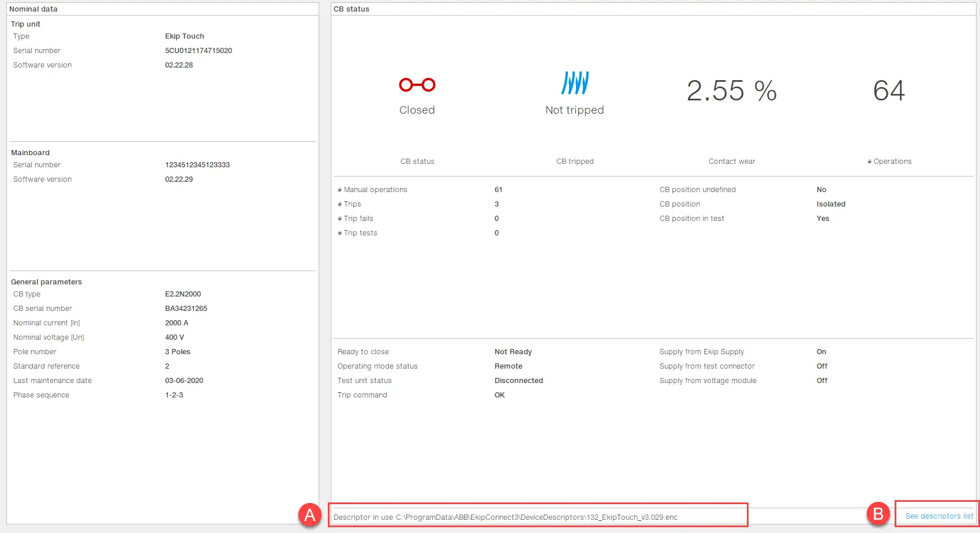This screenshot has width=980, height=533.
Task: Click the Ekip Touch type value
Action: (185, 36)
